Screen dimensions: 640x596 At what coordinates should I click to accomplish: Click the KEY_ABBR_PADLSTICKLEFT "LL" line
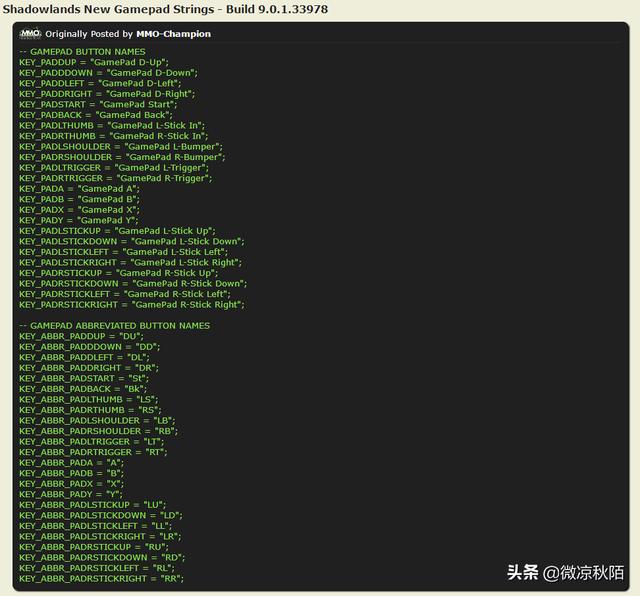(96, 526)
